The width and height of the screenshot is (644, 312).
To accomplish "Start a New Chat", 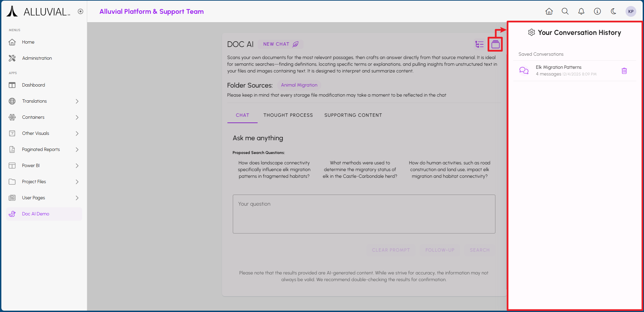I will (x=280, y=44).
